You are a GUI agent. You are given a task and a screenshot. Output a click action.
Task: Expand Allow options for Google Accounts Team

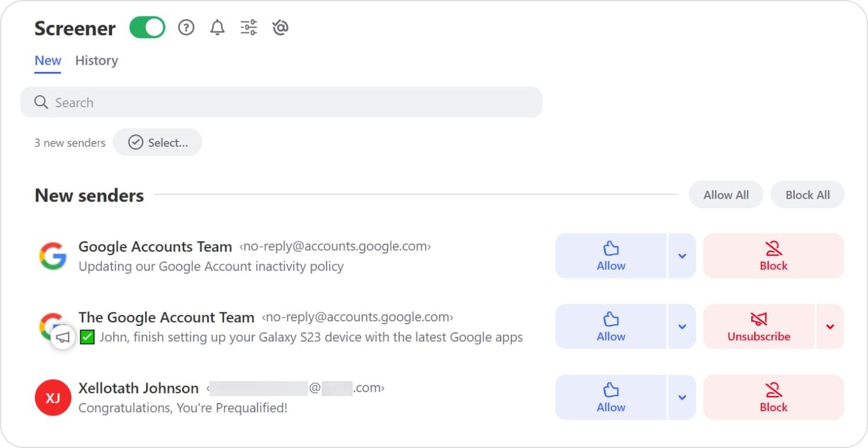coord(682,256)
